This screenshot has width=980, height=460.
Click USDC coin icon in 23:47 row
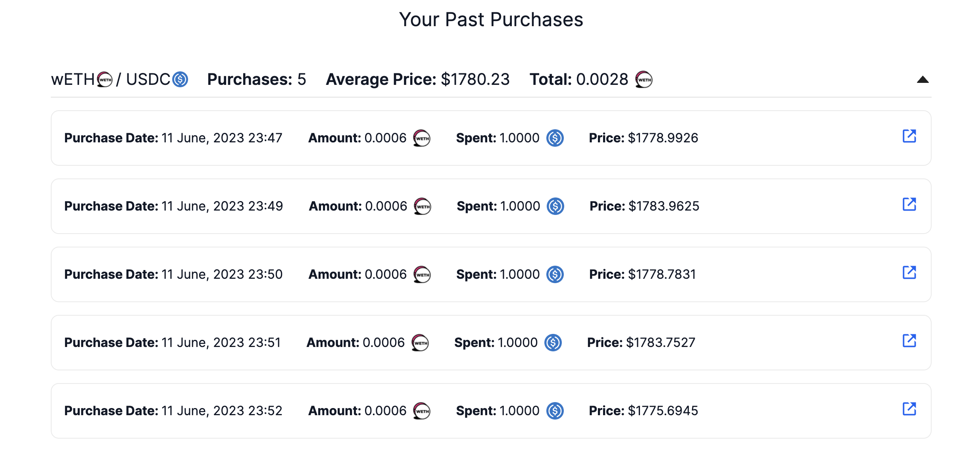(x=555, y=138)
